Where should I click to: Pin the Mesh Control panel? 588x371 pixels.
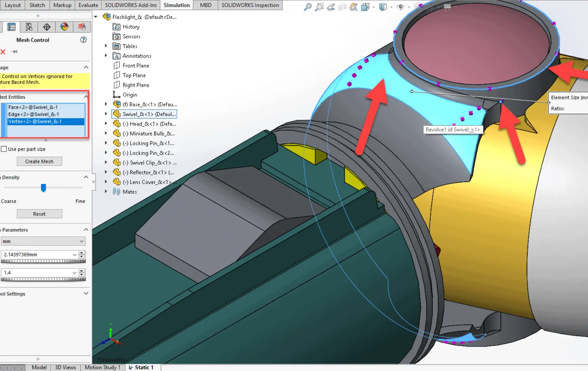[15, 52]
